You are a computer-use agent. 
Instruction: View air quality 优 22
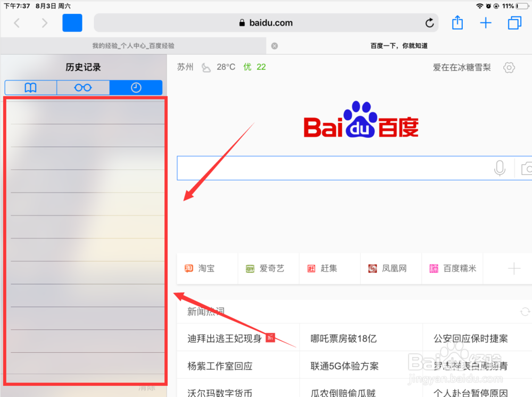[x=254, y=67]
